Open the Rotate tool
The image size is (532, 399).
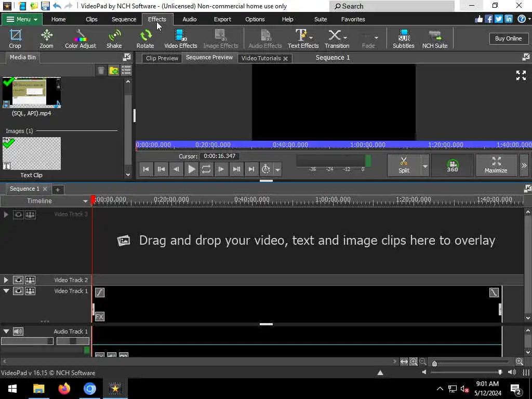pos(145,38)
